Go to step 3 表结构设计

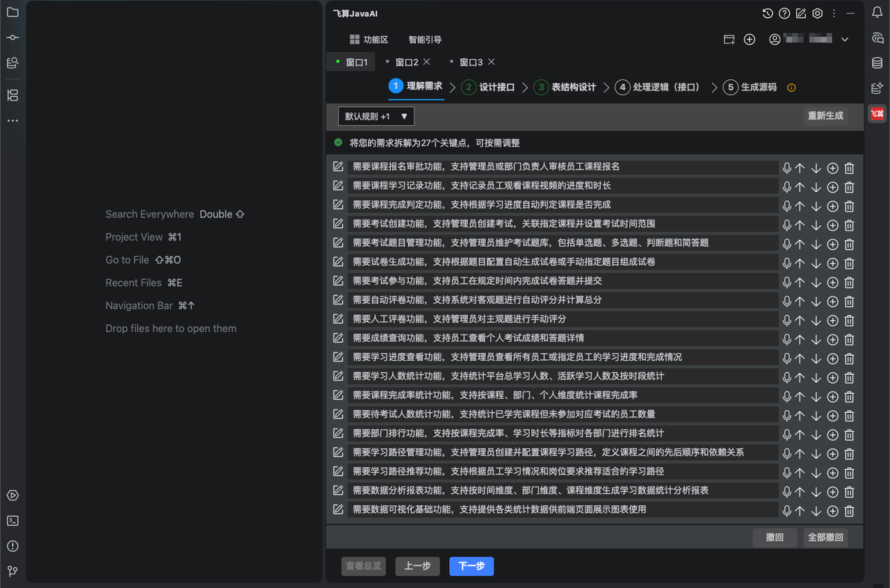565,87
